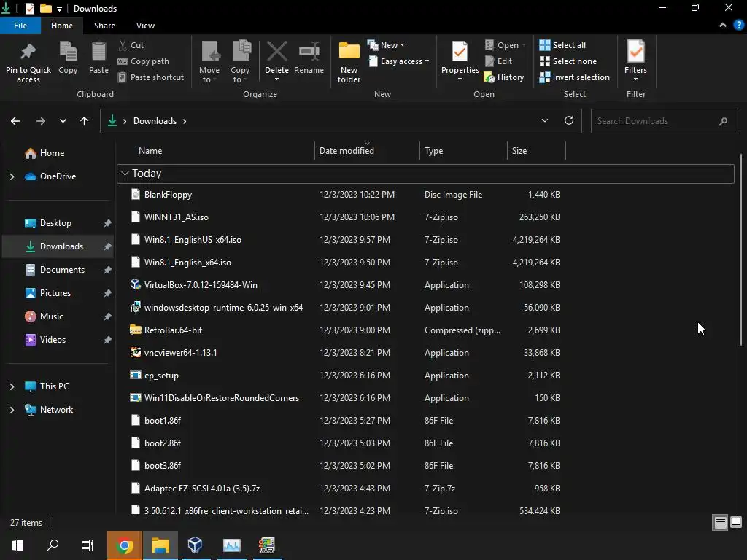The height and width of the screenshot is (560, 747).
Task: Open Chrome from the taskbar
Action: (124, 545)
